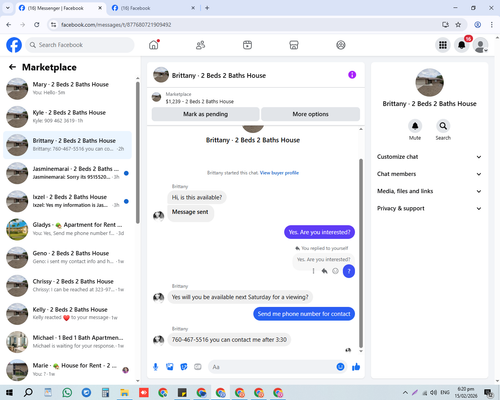This screenshot has width=500, height=400.
Task: Open Ixzel's unread chat
Action: pos(67,201)
